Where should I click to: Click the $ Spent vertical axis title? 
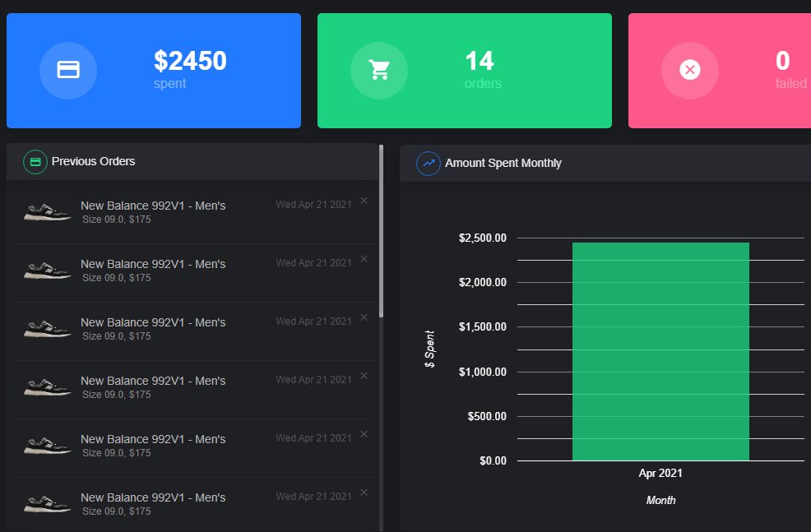point(429,349)
